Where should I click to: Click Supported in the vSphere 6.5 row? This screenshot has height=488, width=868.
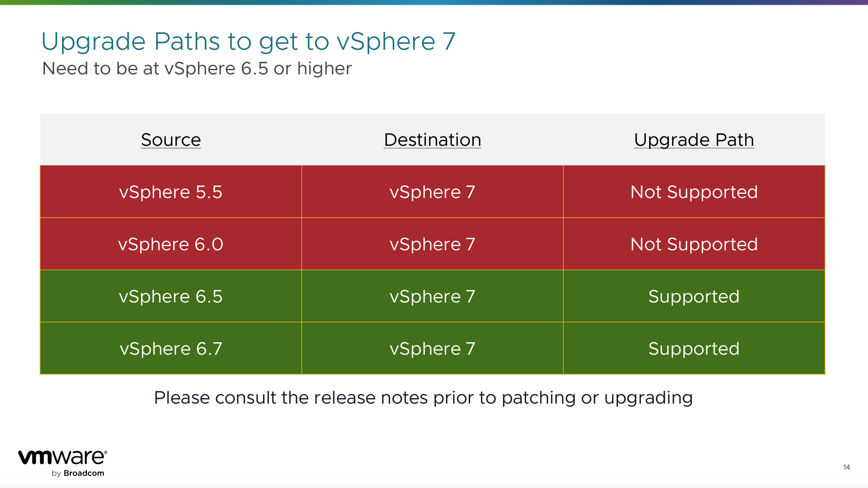tap(694, 296)
